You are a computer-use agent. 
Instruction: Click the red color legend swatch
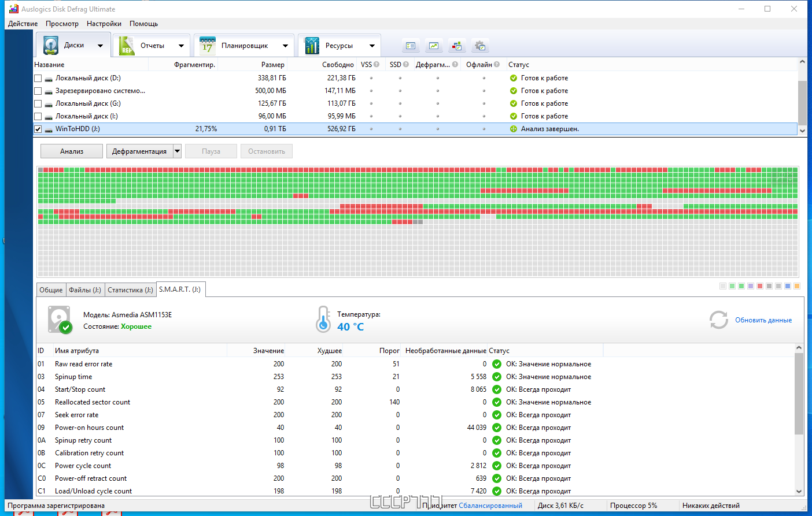(760, 286)
